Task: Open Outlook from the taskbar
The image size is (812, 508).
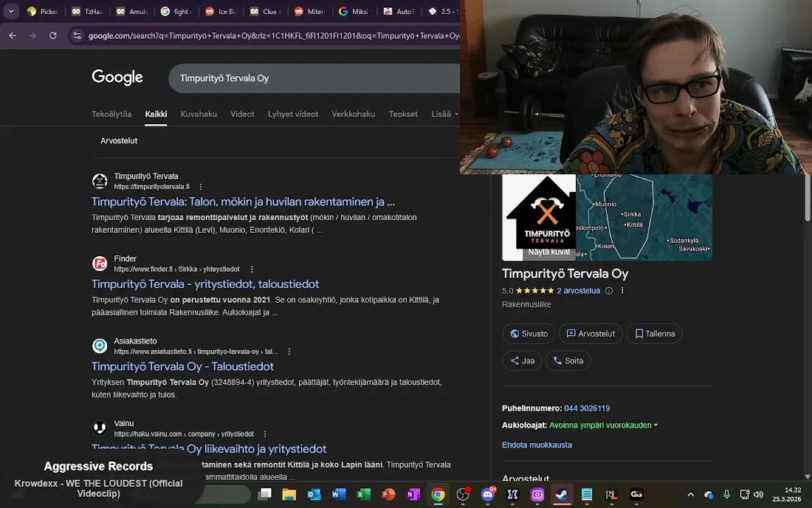Action: (x=314, y=495)
